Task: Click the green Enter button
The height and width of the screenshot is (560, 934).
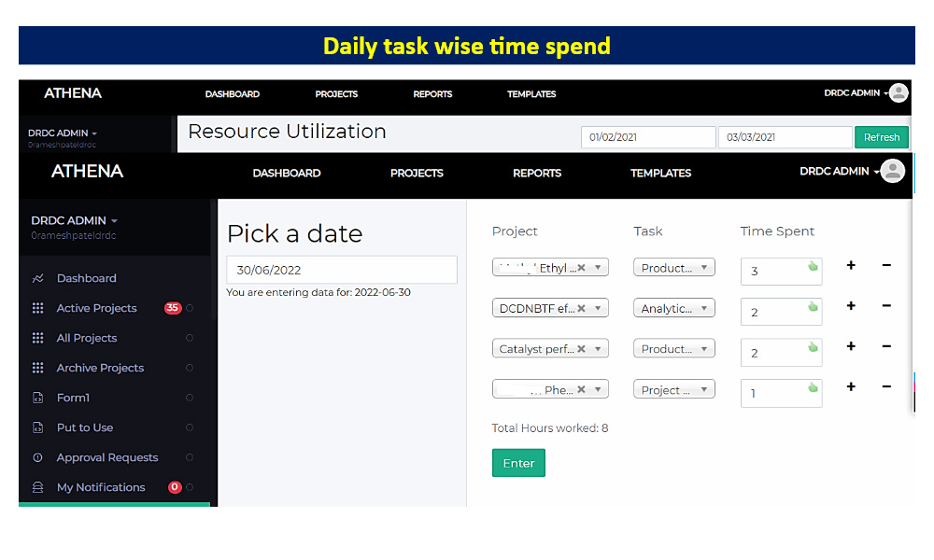Action: point(518,463)
